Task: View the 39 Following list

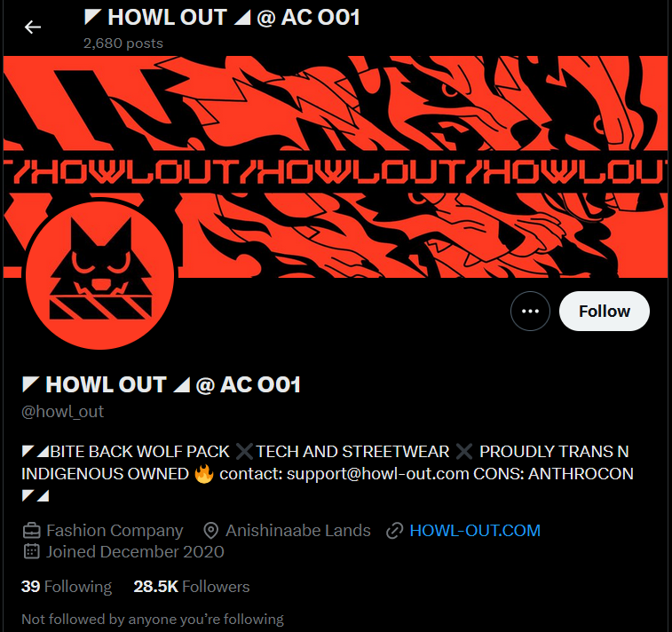Action: tap(67, 587)
